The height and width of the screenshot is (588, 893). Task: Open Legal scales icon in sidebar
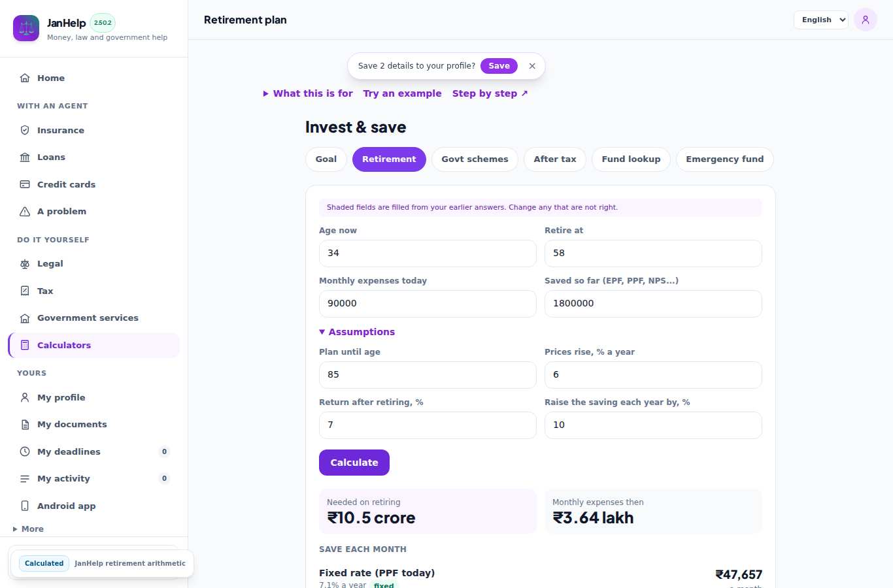coord(25,263)
